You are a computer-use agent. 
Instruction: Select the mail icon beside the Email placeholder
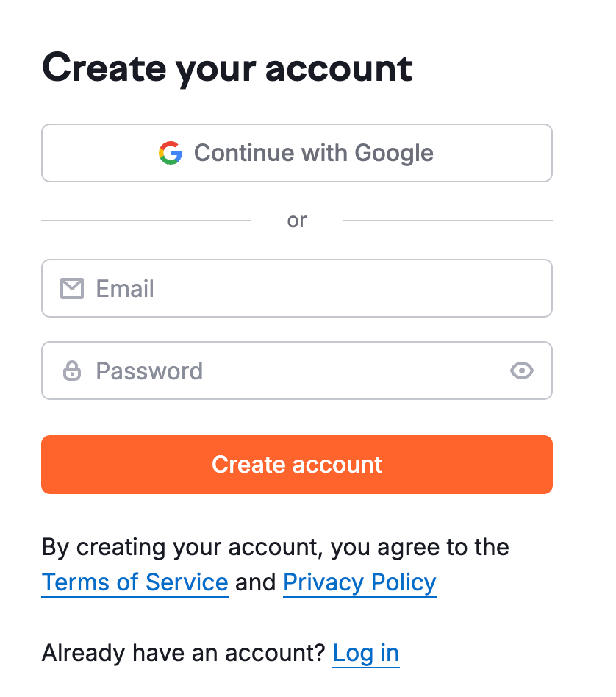[72, 288]
